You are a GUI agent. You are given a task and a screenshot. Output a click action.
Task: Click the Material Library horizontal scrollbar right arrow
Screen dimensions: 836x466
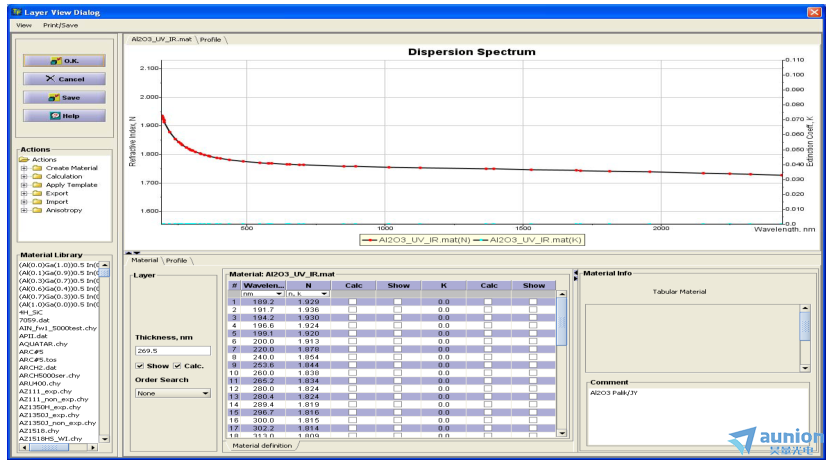[93, 447]
